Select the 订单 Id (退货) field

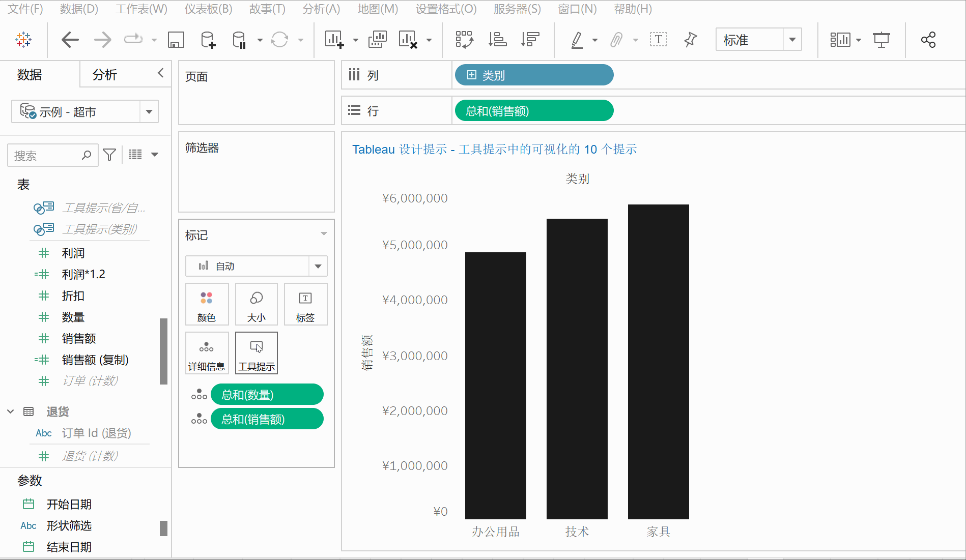pos(97,433)
